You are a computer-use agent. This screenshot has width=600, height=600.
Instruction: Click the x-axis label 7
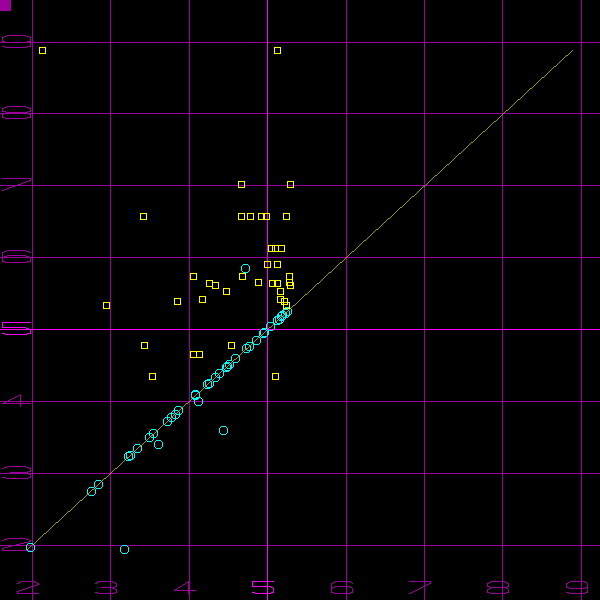[421, 587]
